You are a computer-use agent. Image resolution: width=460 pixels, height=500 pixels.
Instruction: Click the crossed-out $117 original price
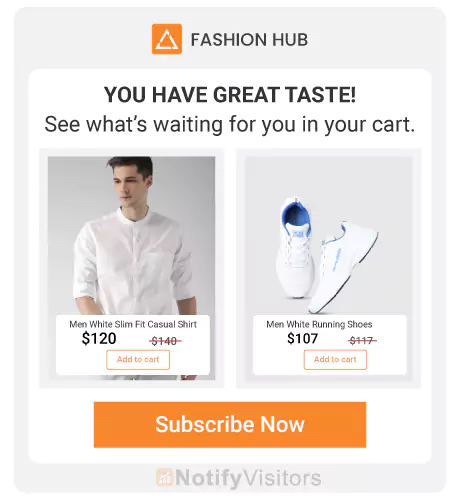point(362,340)
